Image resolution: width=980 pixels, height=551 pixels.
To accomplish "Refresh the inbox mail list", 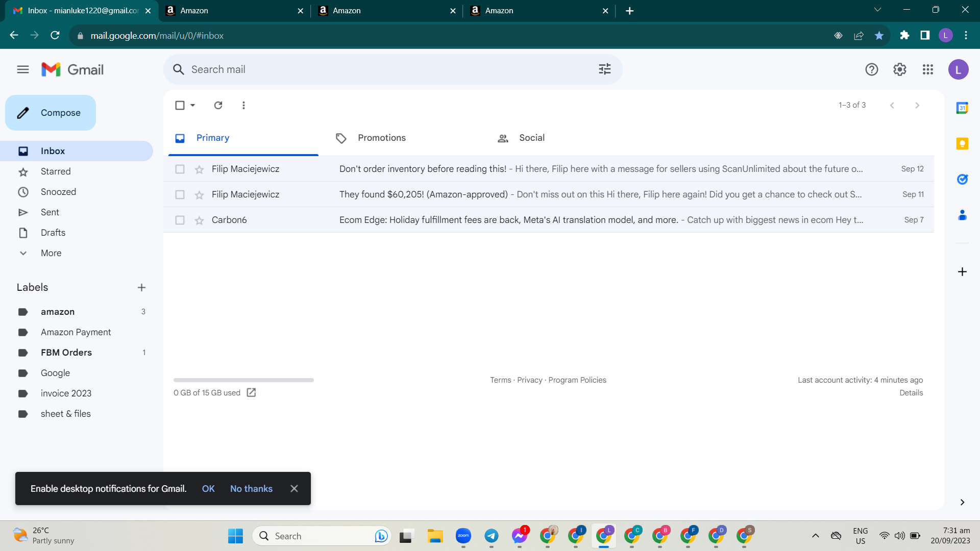I will (218, 105).
